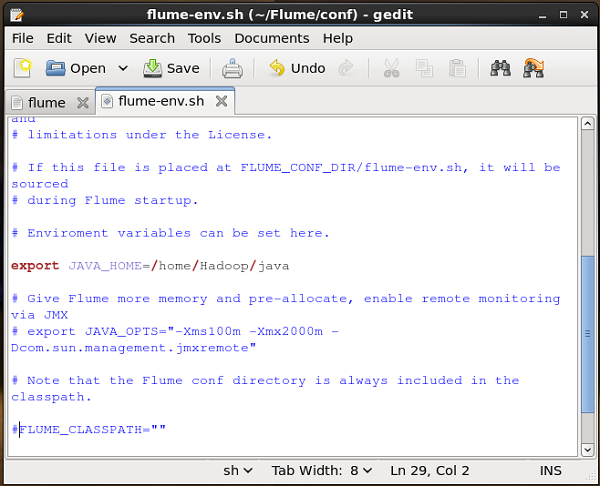The image size is (600, 486).
Task: Click the Paste clipboard icon
Action: [x=457, y=68]
